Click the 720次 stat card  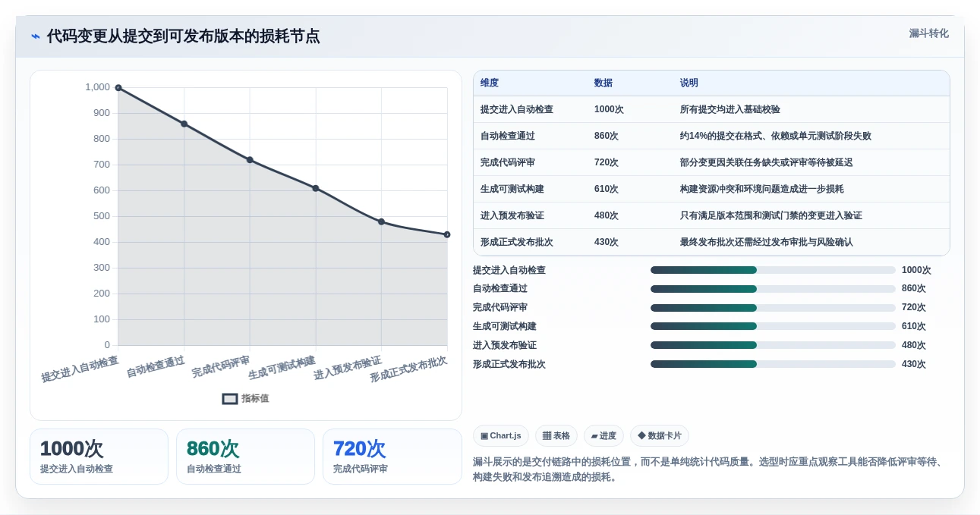tap(392, 457)
